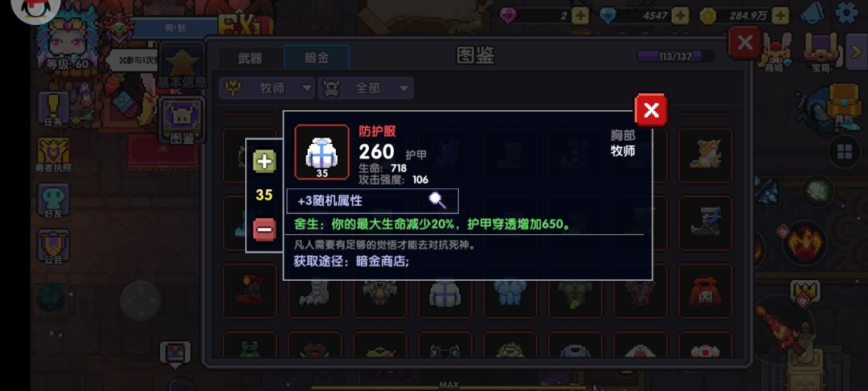Add blue diamonds with plus button
Image resolution: width=868 pixels, height=391 pixels.
(681, 15)
